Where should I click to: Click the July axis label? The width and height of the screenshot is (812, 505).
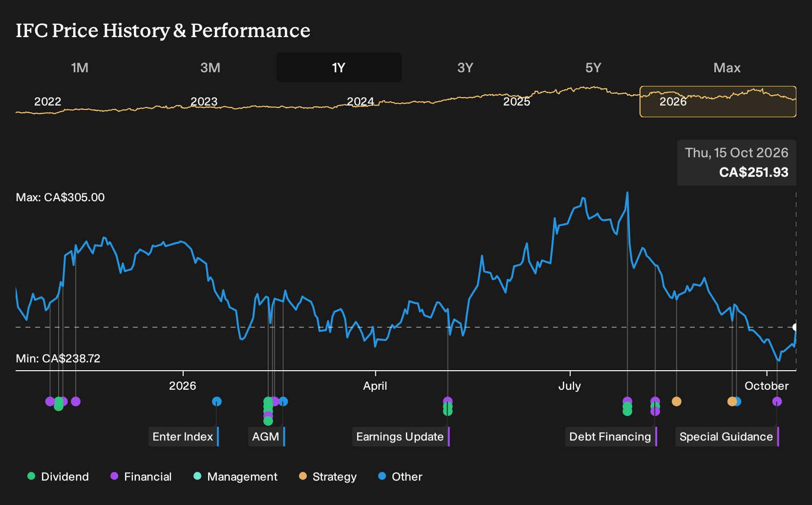coord(570,386)
